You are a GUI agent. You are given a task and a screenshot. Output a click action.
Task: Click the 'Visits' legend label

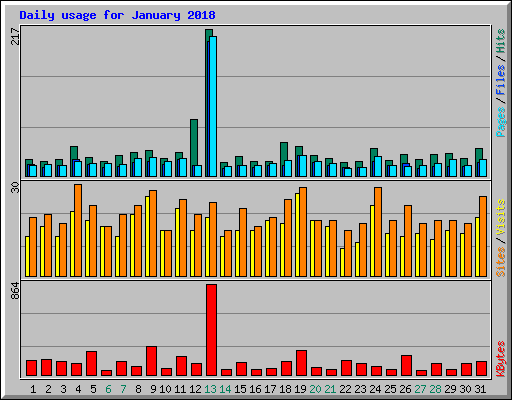(500, 217)
